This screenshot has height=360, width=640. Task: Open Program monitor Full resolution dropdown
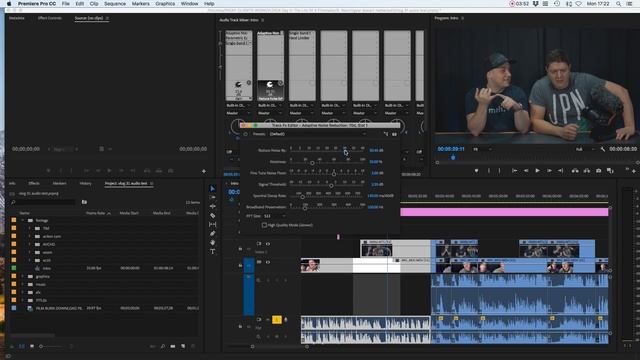click(584, 149)
